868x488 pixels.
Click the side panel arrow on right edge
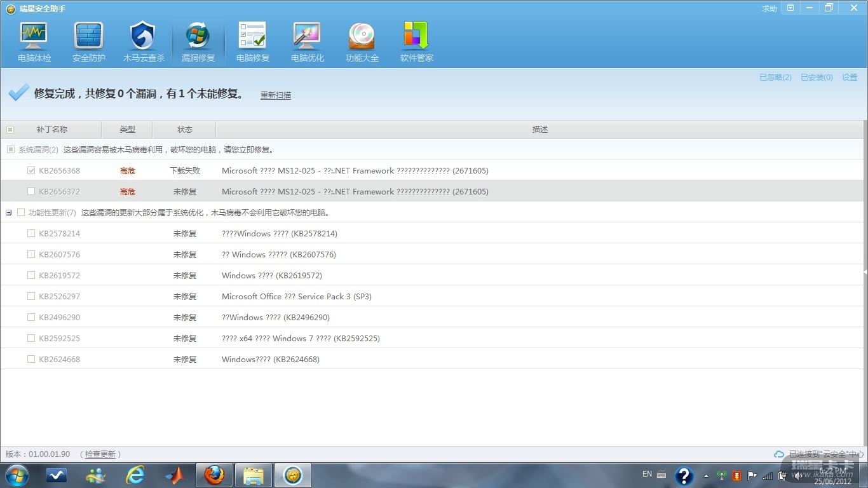click(x=865, y=271)
